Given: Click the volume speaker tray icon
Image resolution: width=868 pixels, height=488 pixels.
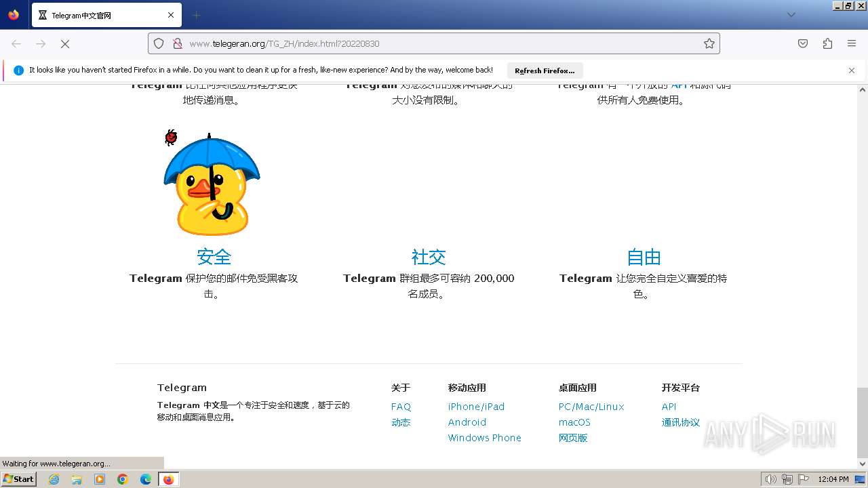Looking at the screenshot, I should tap(771, 479).
